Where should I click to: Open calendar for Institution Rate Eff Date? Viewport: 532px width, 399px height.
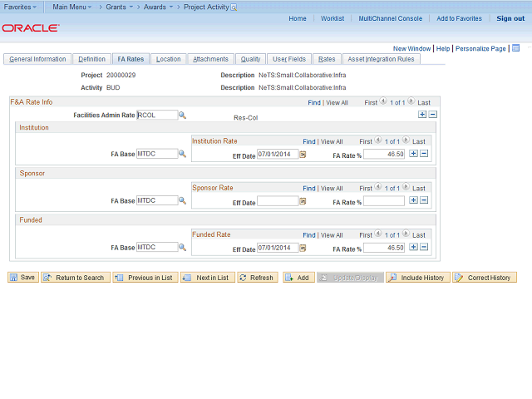click(x=303, y=155)
